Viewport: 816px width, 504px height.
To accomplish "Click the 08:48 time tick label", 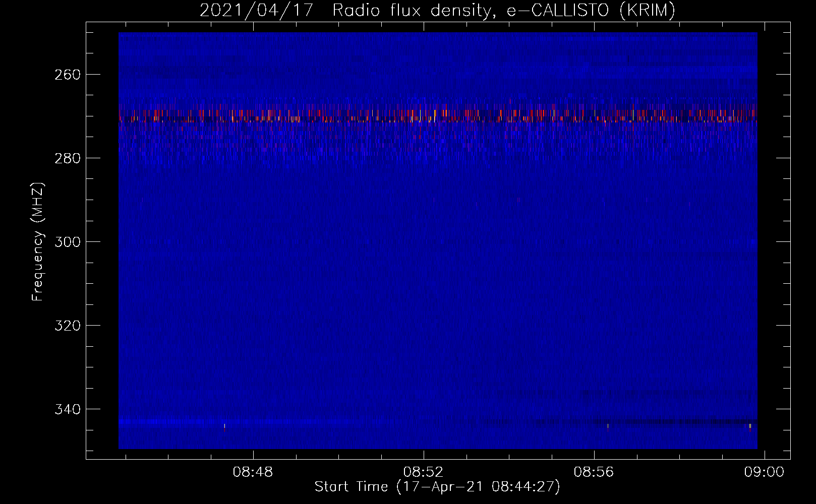I will coord(253,472).
